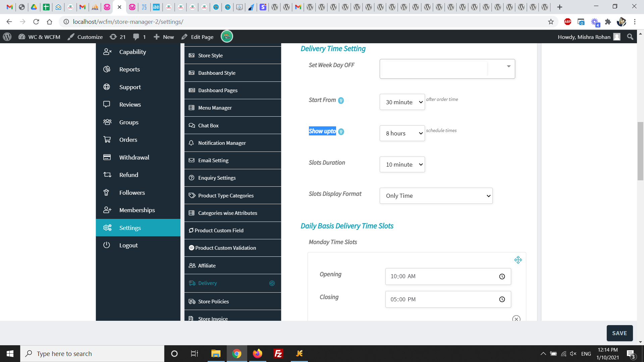Click the Enquiry Settings question icon

(x=192, y=178)
